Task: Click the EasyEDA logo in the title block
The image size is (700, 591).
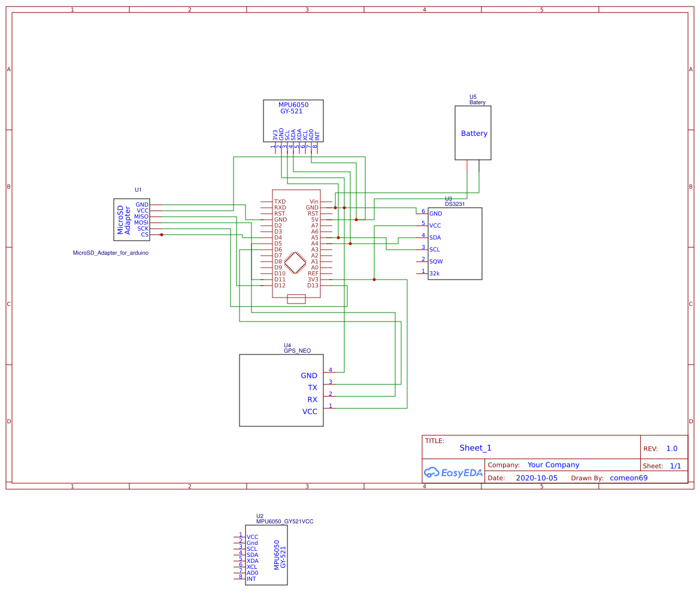Action: pos(453,472)
